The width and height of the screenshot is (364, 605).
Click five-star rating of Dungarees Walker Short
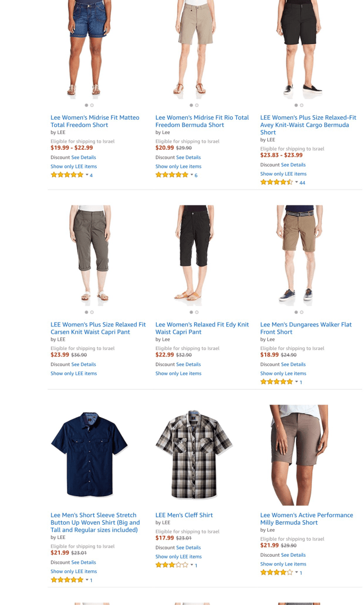coord(277,381)
